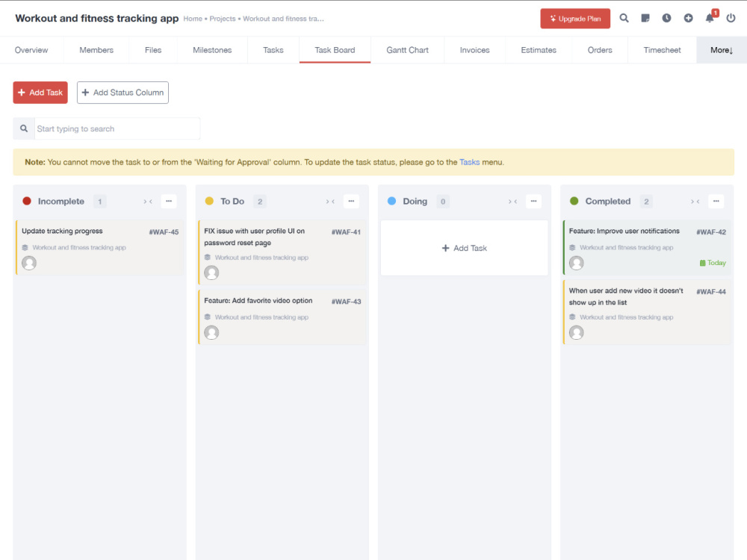Screen dimensions: 747x560
Task: Open the Gantt Chart tab
Action: click(x=407, y=50)
